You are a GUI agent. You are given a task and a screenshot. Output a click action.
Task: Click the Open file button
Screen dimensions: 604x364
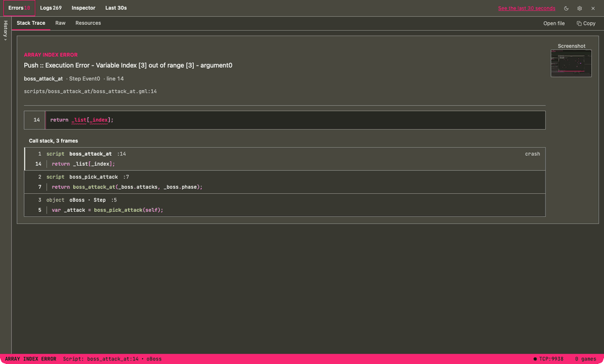(x=554, y=24)
